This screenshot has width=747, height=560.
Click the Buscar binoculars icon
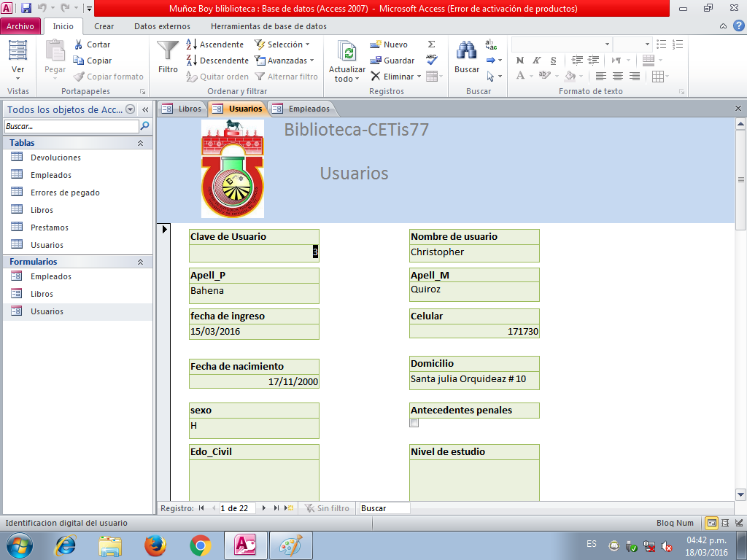[x=466, y=50]
